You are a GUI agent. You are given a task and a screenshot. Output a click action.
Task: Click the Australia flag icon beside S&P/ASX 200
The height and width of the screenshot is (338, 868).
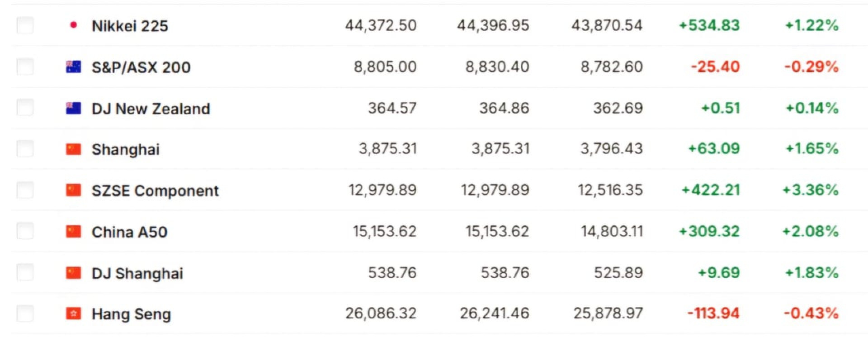pyautogui.click(x=73, y=67)
